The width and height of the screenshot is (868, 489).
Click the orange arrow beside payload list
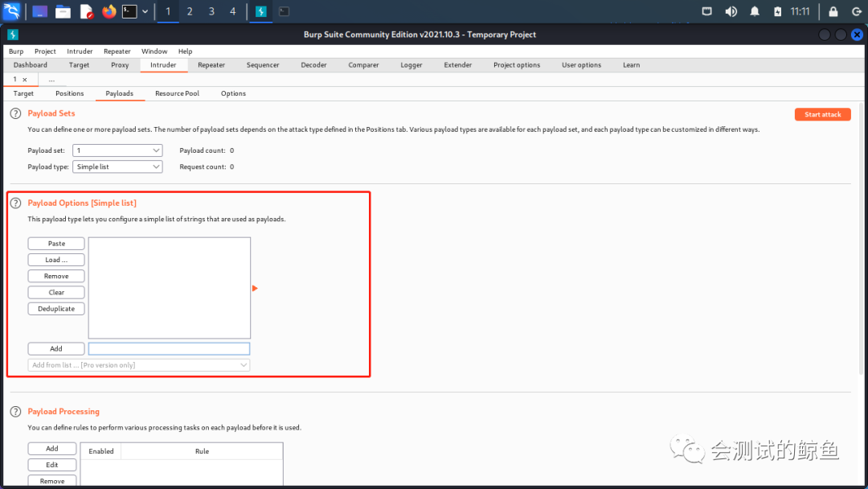click(x=255, y=288)
